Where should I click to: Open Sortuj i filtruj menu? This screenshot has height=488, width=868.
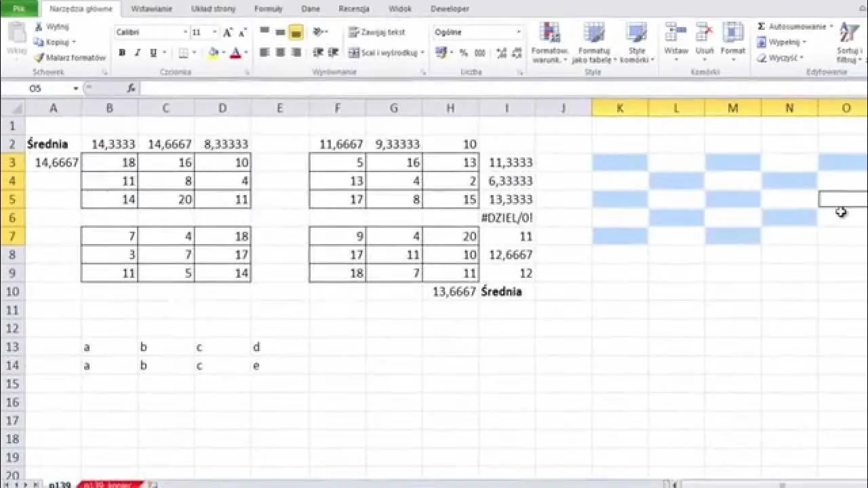[x=849, y=42]
